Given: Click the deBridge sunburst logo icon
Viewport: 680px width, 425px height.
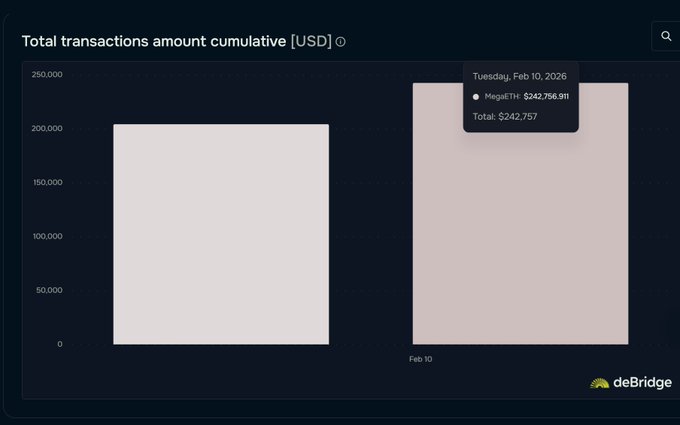Looking at the screenshot, I should [x=599, y=383].
